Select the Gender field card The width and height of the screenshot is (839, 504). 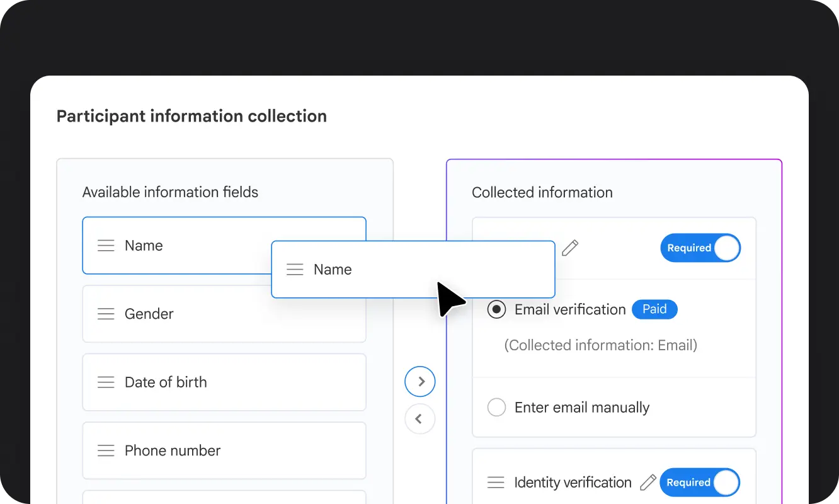click(224, 314)
